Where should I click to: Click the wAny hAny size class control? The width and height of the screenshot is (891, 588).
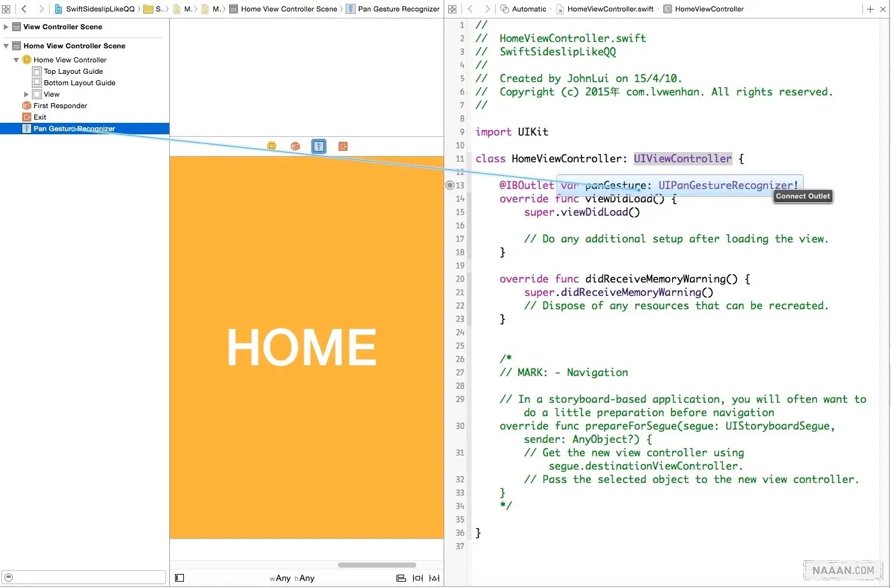click(292, 578)
